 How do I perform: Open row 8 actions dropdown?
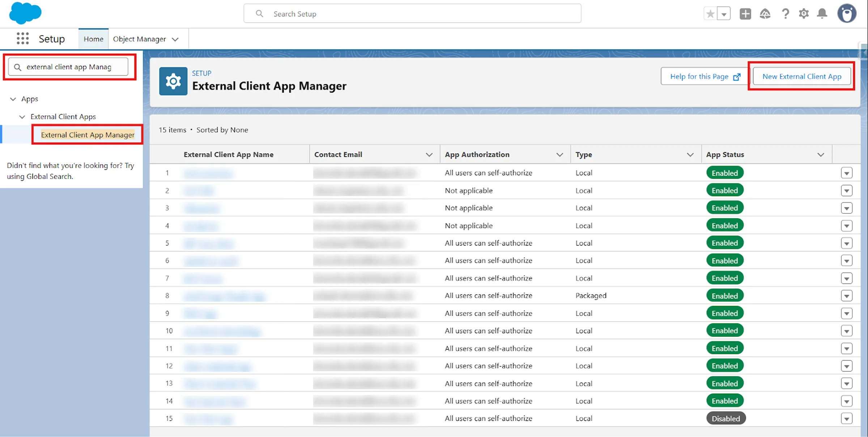tap(847, 296)
